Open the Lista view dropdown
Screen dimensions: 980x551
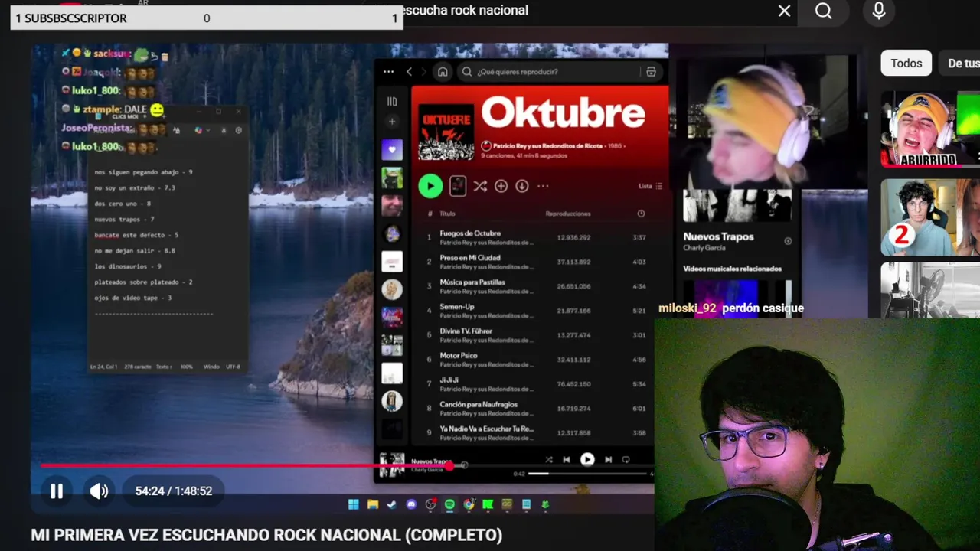coord(650,186)
